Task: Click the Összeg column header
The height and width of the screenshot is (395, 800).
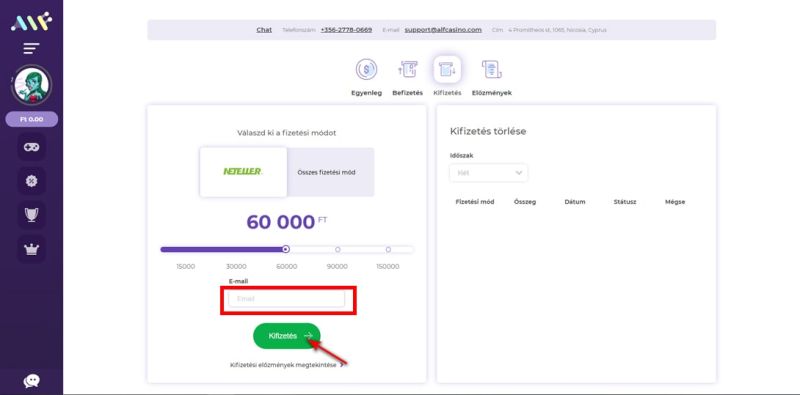Action: click(x=525, y=202)
